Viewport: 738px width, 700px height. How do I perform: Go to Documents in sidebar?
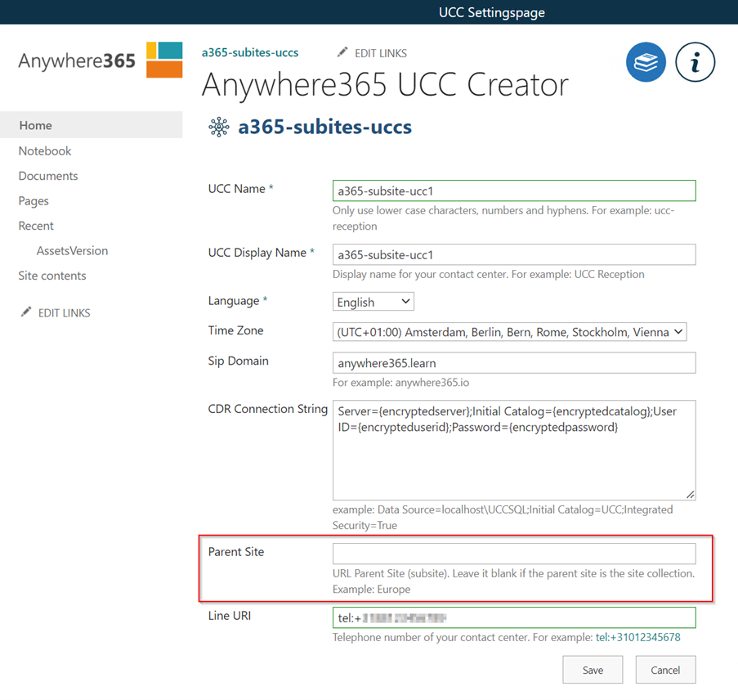48,176
